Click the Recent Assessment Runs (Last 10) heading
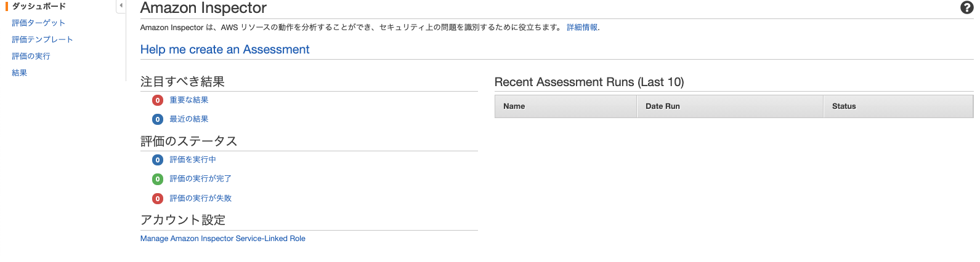 pyautogui.click(x=589, y=82)
